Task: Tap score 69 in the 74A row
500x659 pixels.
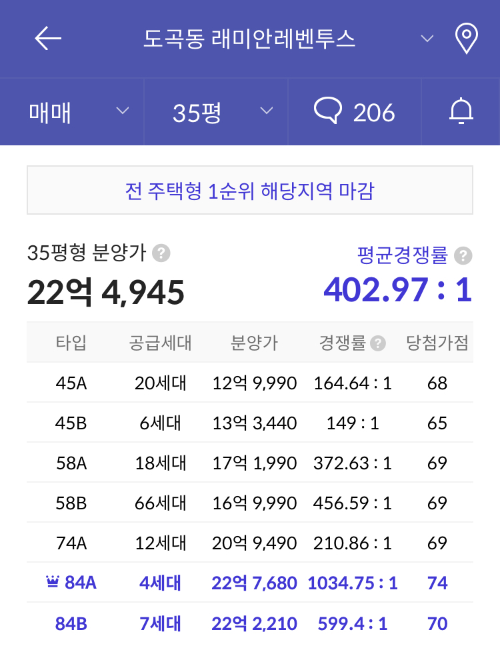Action: pos(437,543)
